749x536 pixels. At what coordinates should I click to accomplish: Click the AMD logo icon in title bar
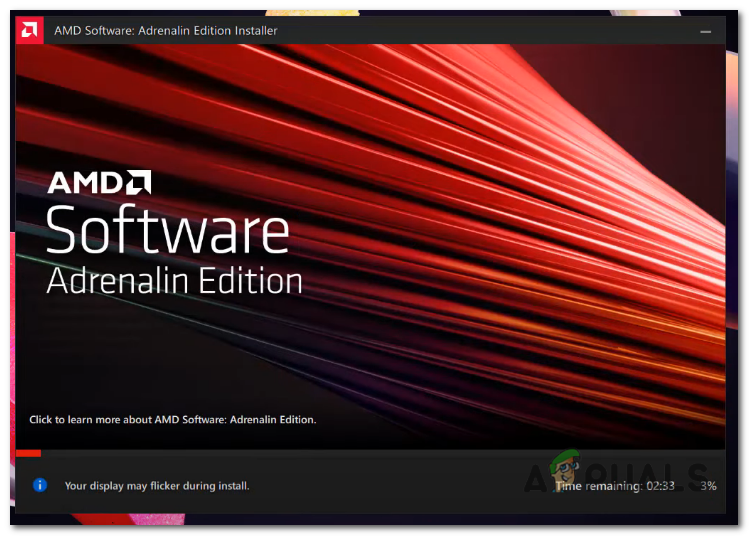pyautogui.click(x=30, y=30)
